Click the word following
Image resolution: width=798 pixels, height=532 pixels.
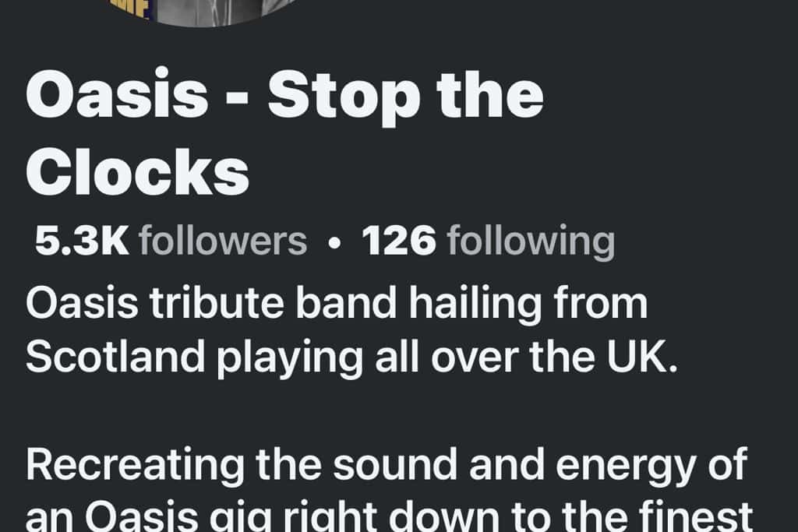pyautogui.click(x=531, y=242)
